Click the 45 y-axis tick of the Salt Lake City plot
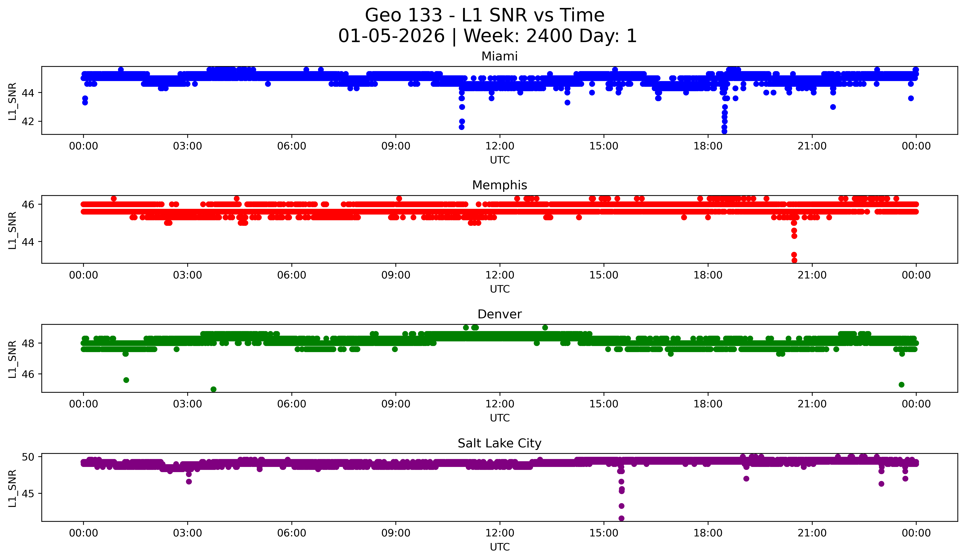965x560 pixels. point(28,494)
